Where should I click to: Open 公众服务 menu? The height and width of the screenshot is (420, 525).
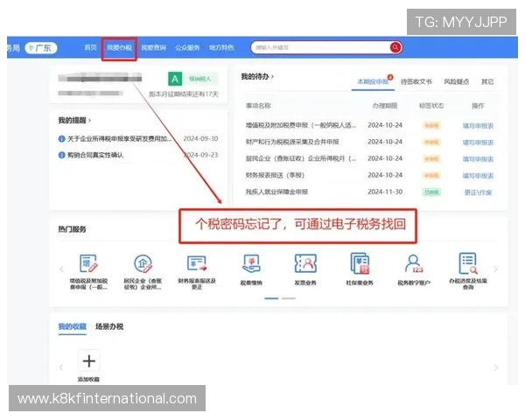187,48
